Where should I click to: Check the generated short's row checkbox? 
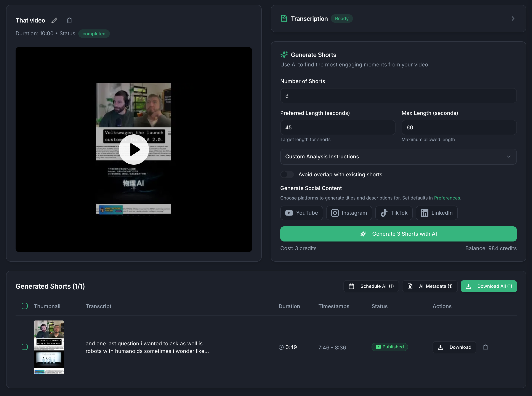[24, 347]
